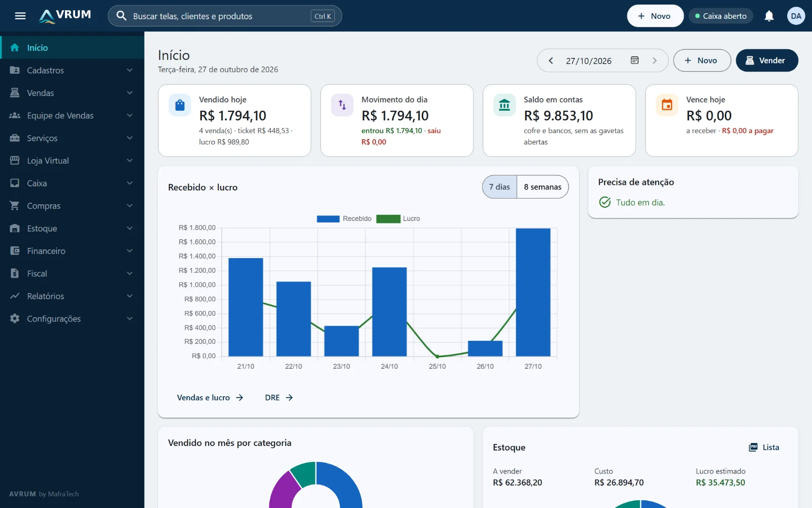Click the Equipe de Vendas people icon

(x=15, y=115)
